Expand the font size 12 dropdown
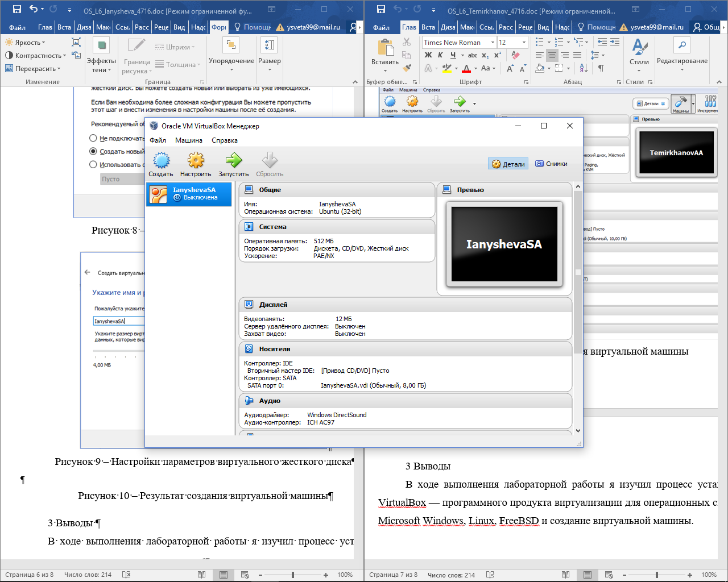Viewport: 728px width, 582px height. click(524, 43)
